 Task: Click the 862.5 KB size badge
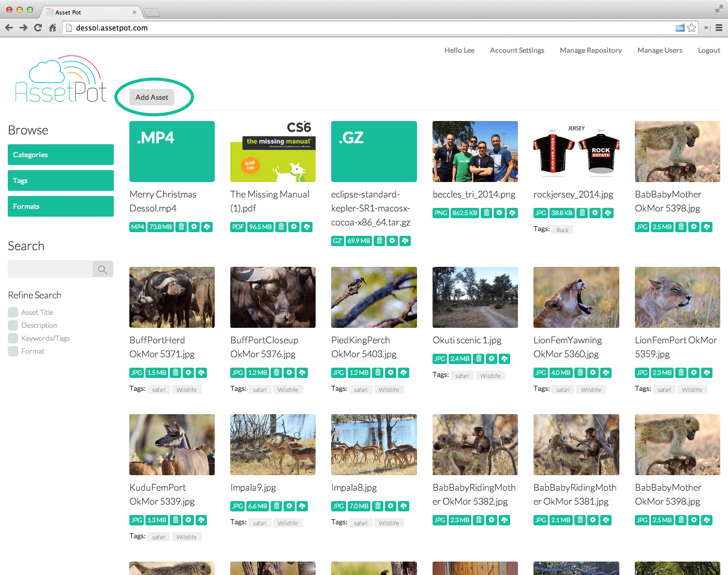click(465, 213)
